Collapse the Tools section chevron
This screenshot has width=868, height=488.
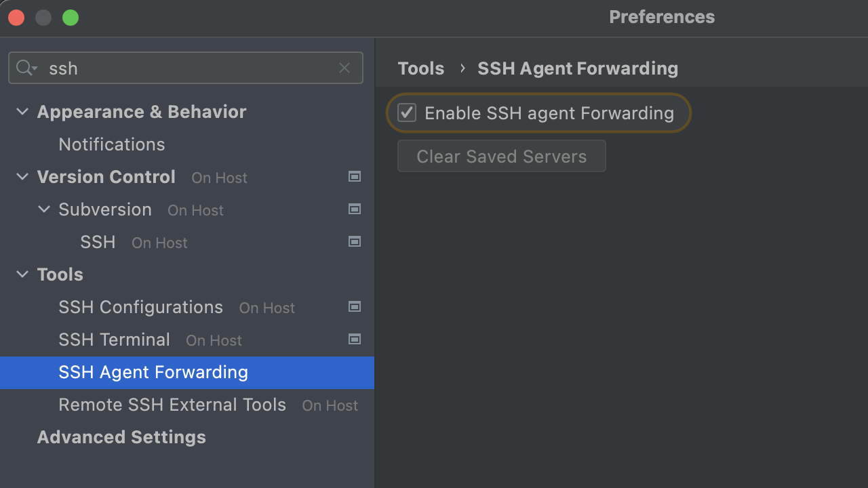[x=22, y=274]
